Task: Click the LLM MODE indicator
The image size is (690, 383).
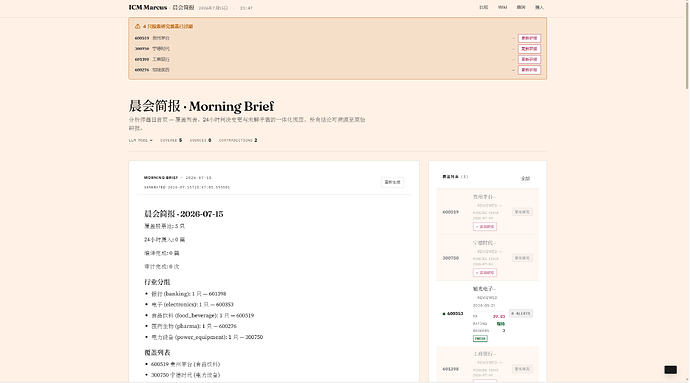Action: pyautogui.click(x=140, y=140)
